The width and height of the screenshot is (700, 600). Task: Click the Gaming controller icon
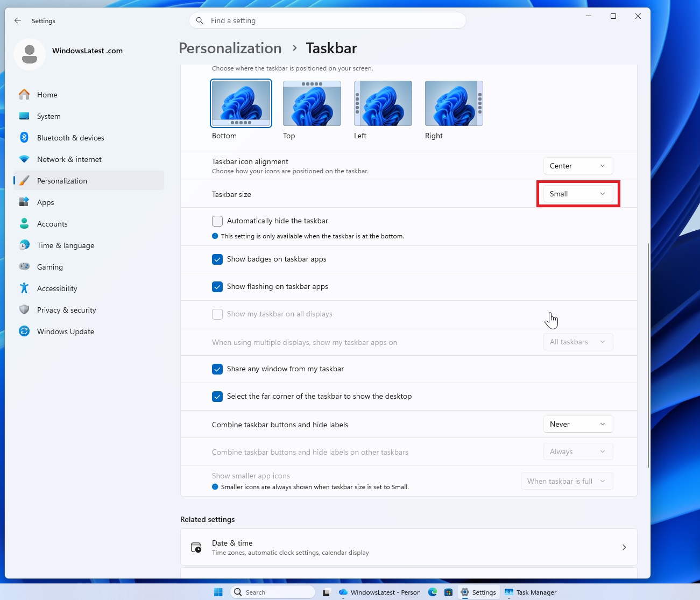click(x=24, y=266)
